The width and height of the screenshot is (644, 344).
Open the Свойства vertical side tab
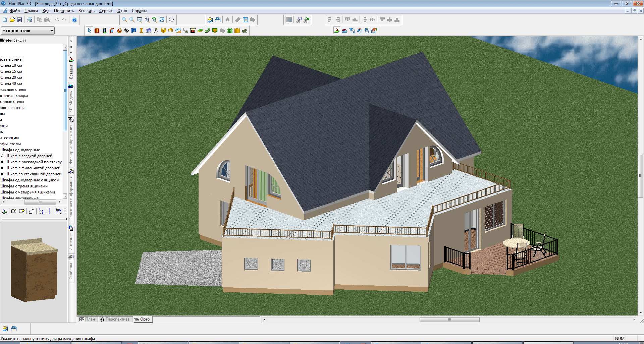tap(71, 268)
